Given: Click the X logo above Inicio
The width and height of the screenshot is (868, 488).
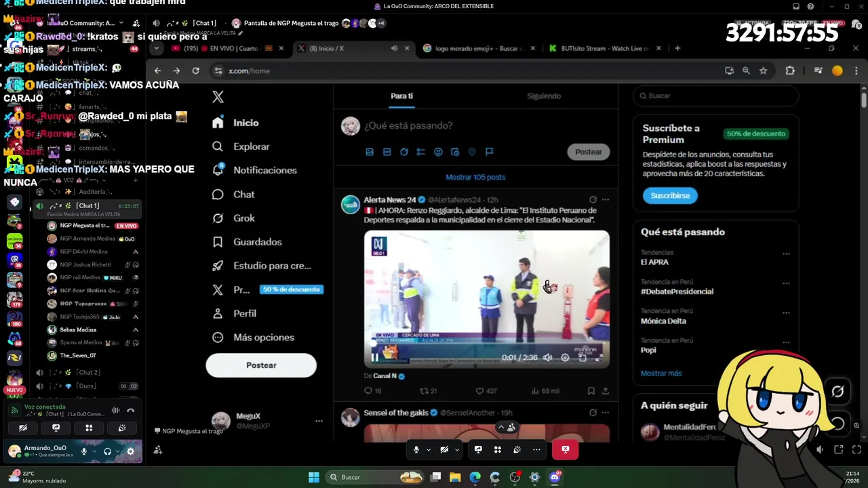Looking at the screenshot, I should [218, 97].
